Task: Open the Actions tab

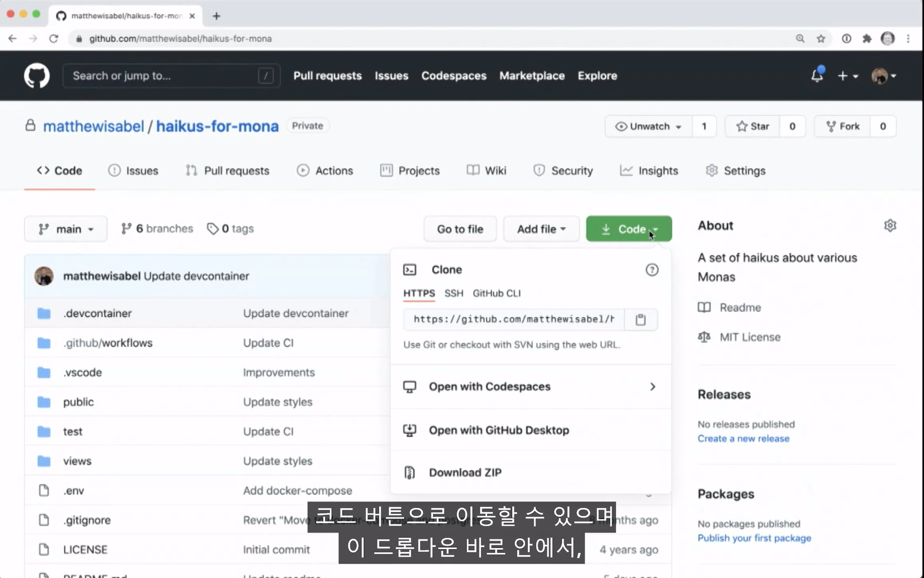Action: click(x=325, y=171)
